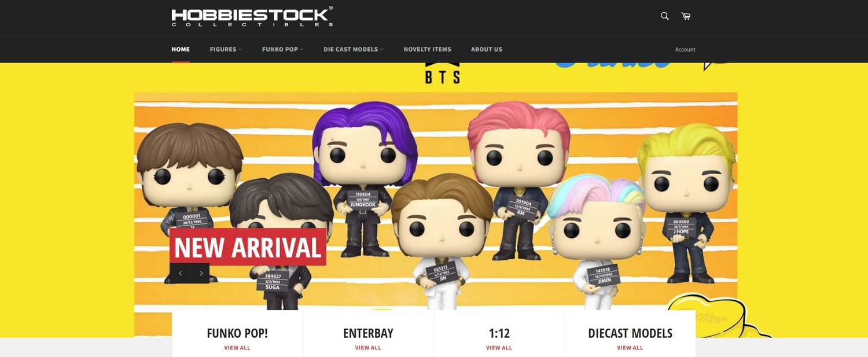
Task: Expand the Figures dropdown menu
Action: pyautogui.click(x=226, y=49)
